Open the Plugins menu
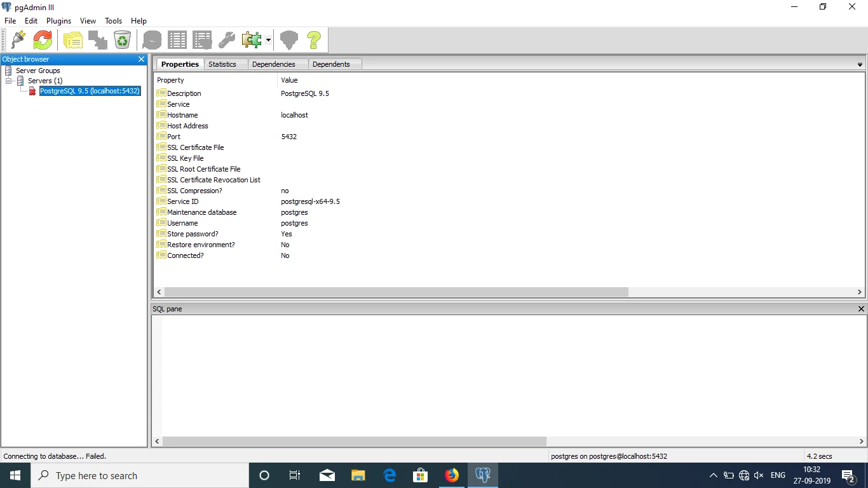This screenshot has width=868, height=488. [x=58, y=21]
